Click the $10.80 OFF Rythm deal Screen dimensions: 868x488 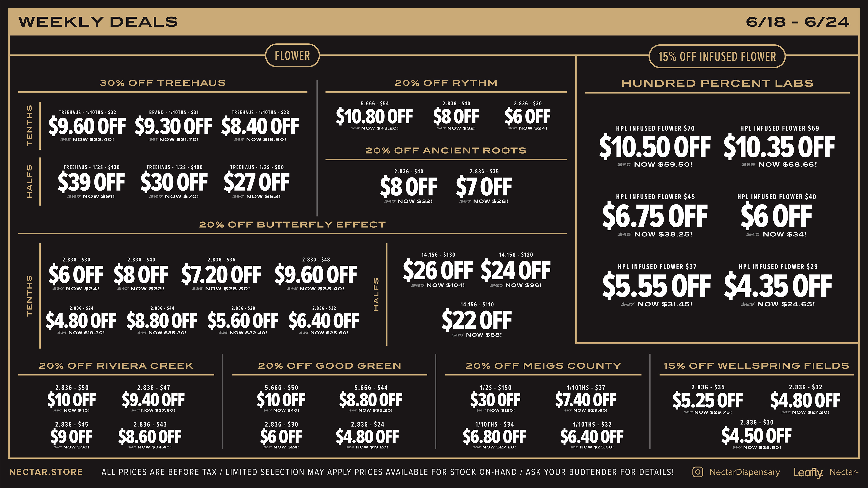(x=374, y=116)
